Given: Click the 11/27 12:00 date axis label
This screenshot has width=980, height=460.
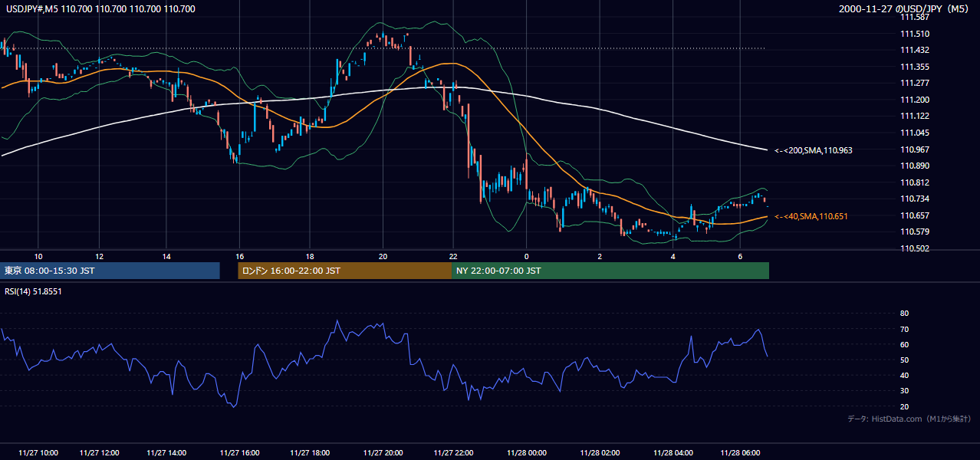Looking at the screenshot, I should click(100, 452).
